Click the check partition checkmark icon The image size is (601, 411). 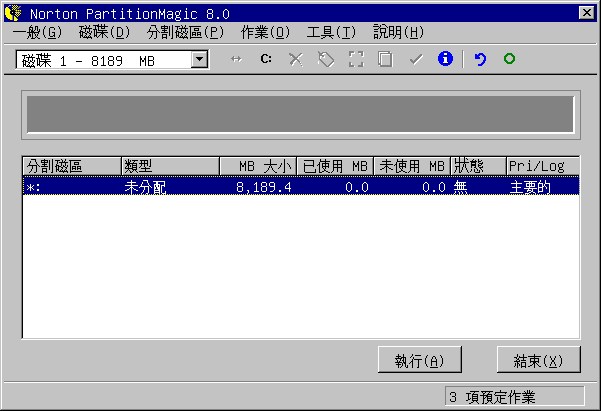click(x=415, y=59)
